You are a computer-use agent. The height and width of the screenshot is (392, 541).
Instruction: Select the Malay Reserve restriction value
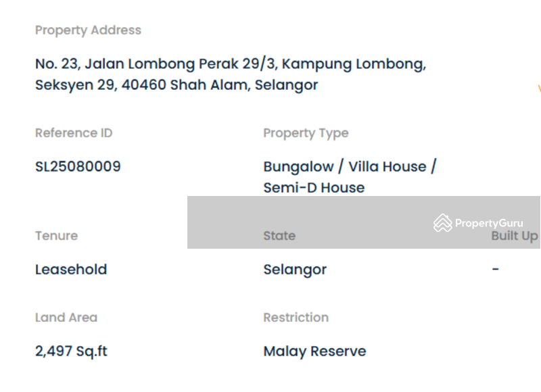[314, 351]
